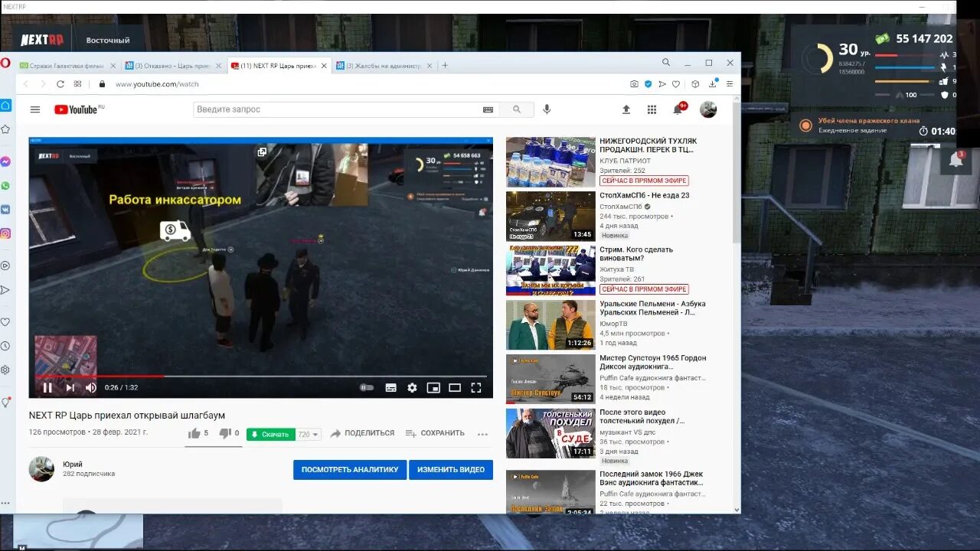Skip to the next video

pyautogui.click(x=70, y=388)
